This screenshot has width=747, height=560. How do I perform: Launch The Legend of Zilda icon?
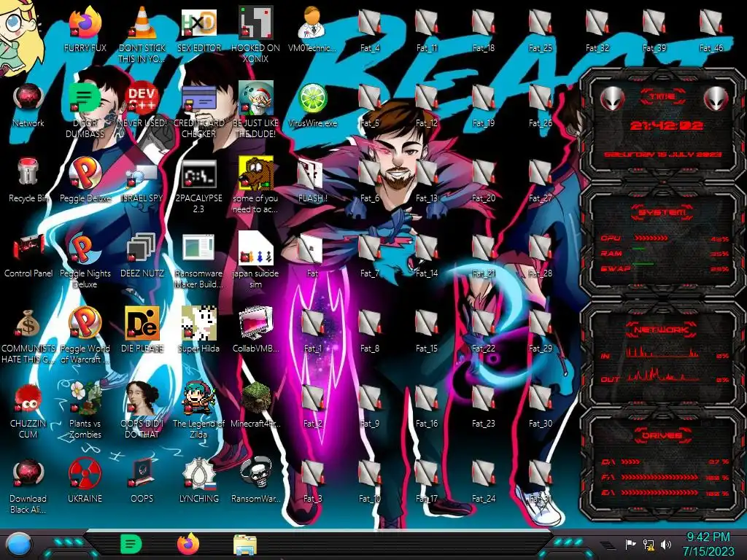click(198, 398)
